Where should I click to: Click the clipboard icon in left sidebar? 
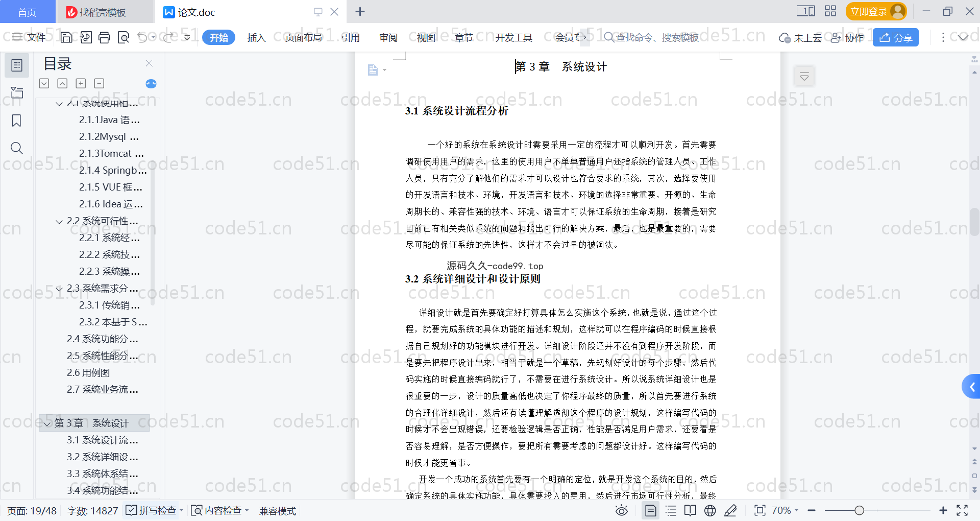click(17, 92)
